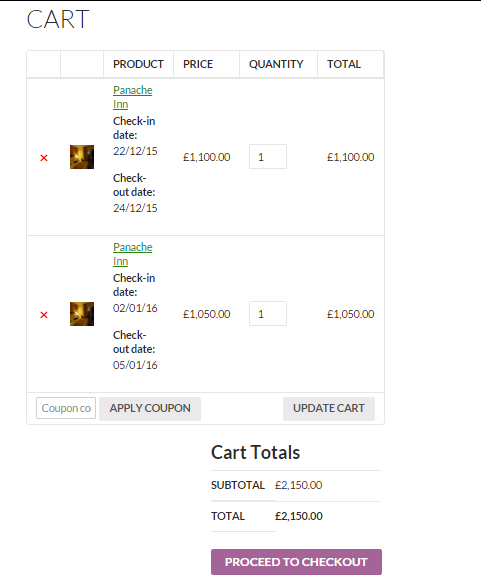Viewport: 481px width, 582px height.
Task: Remove the 22/12/15 Panache Inn booking
Action: [44, 158]
